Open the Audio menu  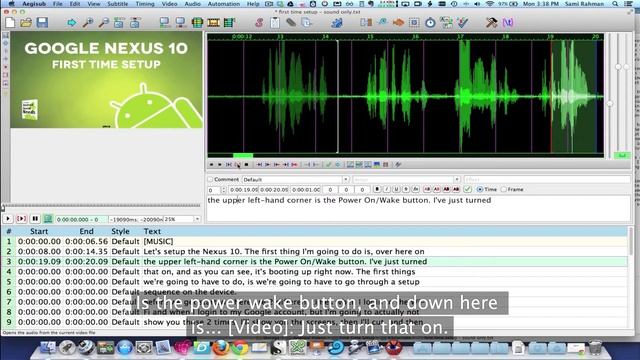192,4
